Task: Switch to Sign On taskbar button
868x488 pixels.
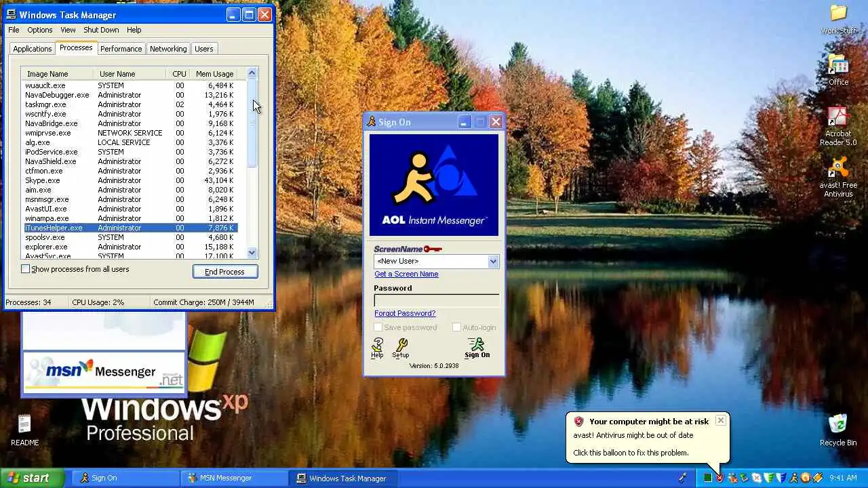Action: 125,478
